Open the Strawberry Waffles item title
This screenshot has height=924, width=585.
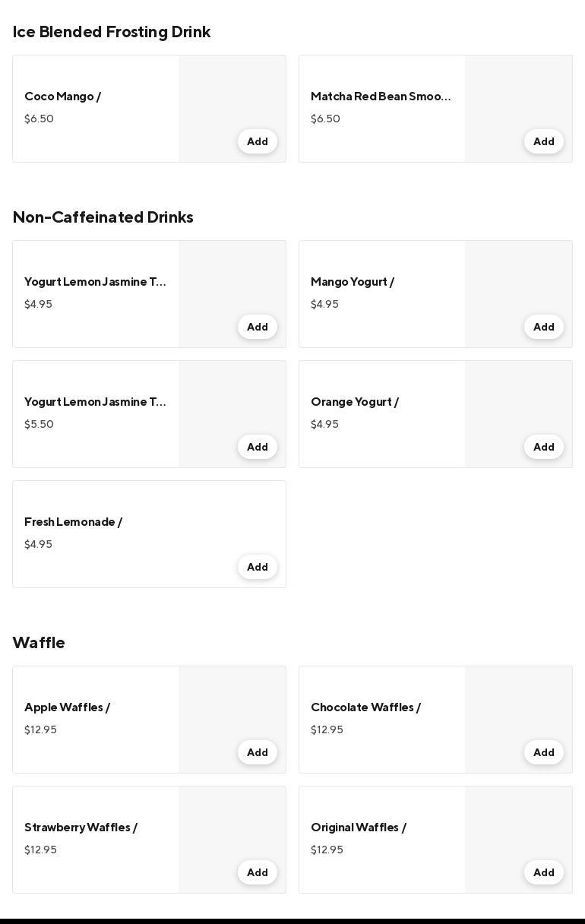click(x=81, y=827)
